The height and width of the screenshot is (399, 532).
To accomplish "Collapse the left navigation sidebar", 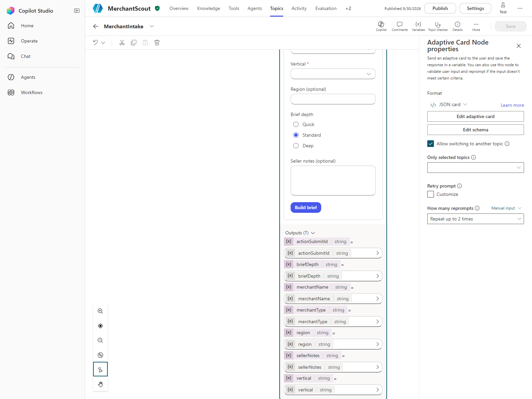I will 77,11.
